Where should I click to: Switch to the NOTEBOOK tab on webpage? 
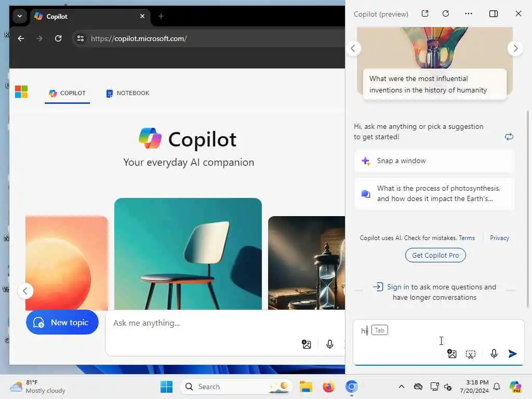pyautogui.click(x=128, y=93)
